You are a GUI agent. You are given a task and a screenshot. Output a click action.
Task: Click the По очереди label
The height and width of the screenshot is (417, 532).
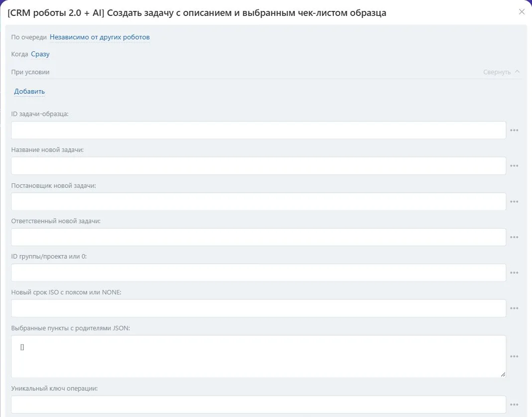tap(29, 37)
